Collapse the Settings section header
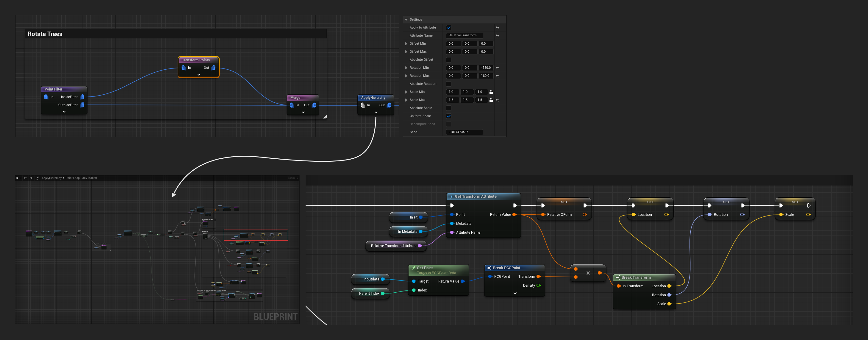868x340 pixels. [x=406, y=20]
